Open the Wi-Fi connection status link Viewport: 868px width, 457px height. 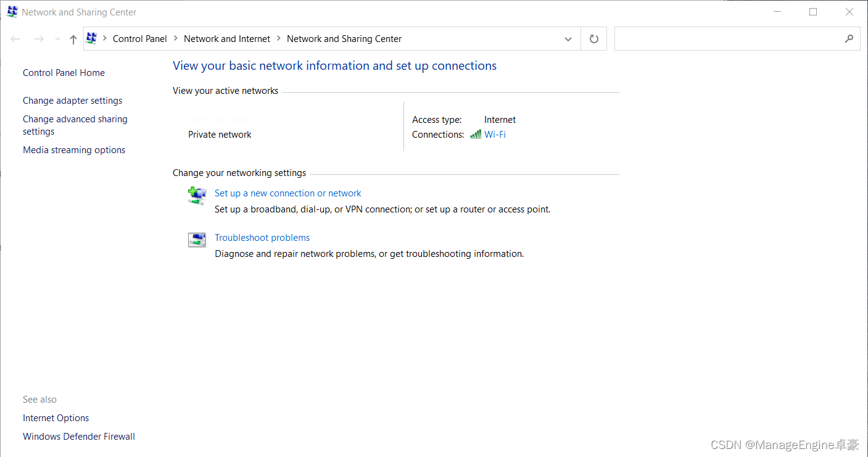pos(495,135)
